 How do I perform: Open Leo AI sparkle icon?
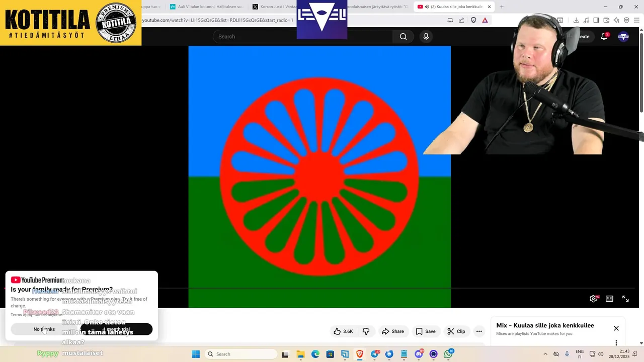[x=616, y=20]
